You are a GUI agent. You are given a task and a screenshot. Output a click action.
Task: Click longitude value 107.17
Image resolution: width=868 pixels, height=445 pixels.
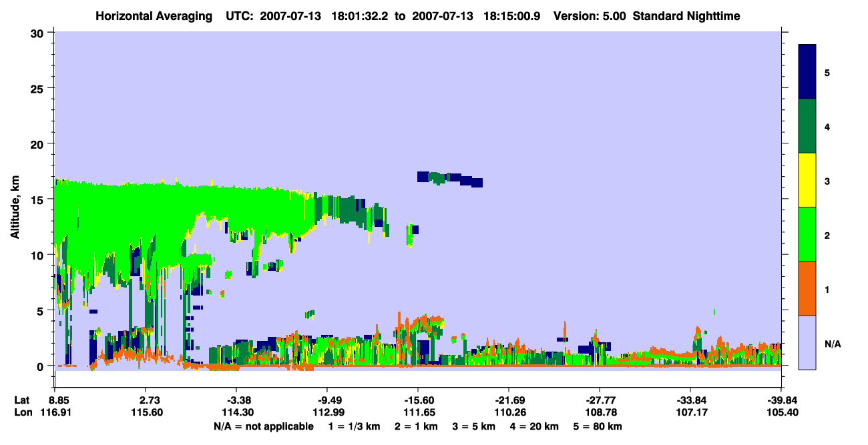point(690,413)
